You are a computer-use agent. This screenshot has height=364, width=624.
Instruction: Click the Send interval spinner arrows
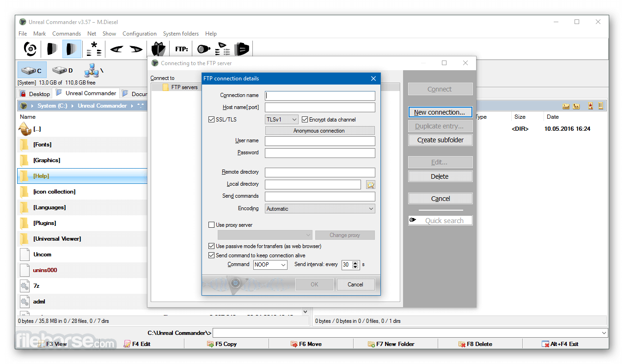[x=355, y=265]
